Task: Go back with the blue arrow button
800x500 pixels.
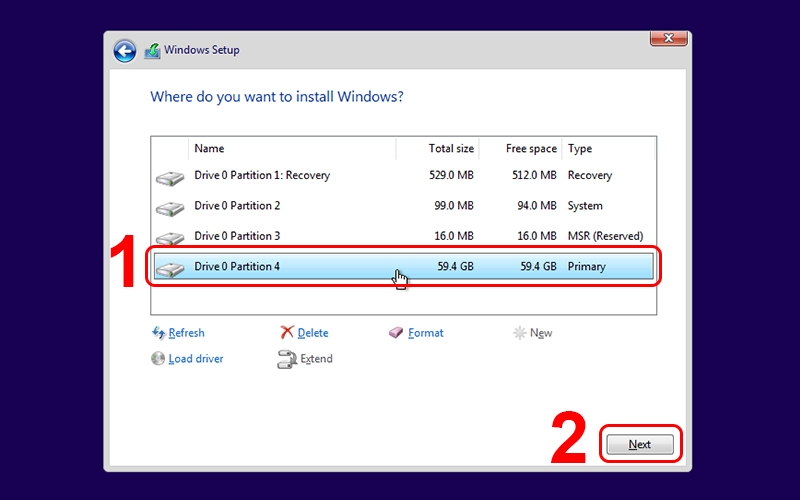Action: (125, 51)
